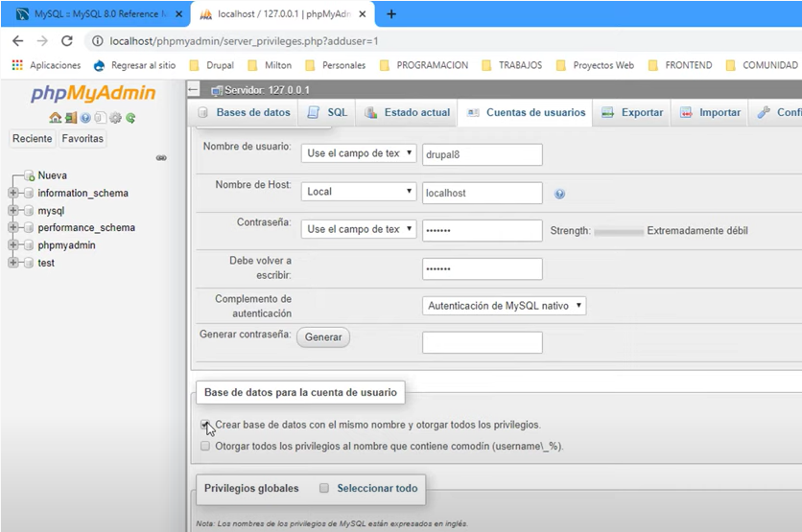Open the PROGRAMACION bookmark folder

click(424, 65)
